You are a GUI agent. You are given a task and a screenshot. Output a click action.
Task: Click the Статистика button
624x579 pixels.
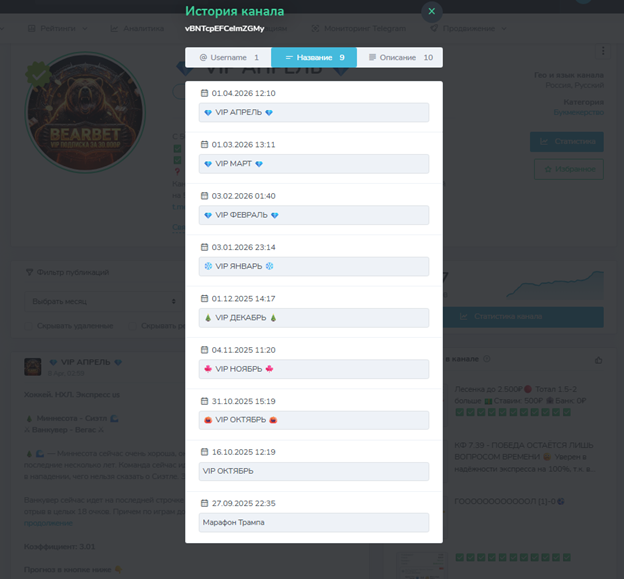566,142
